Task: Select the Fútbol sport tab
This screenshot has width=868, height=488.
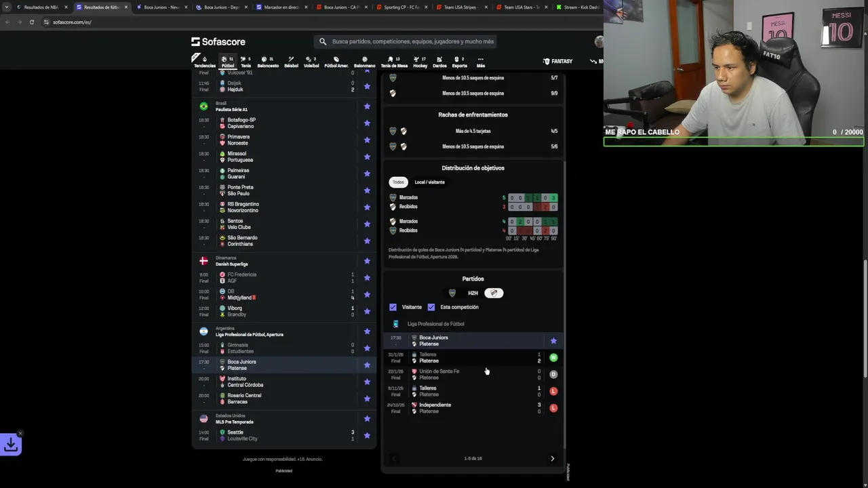Action: [x=227, y=62]
